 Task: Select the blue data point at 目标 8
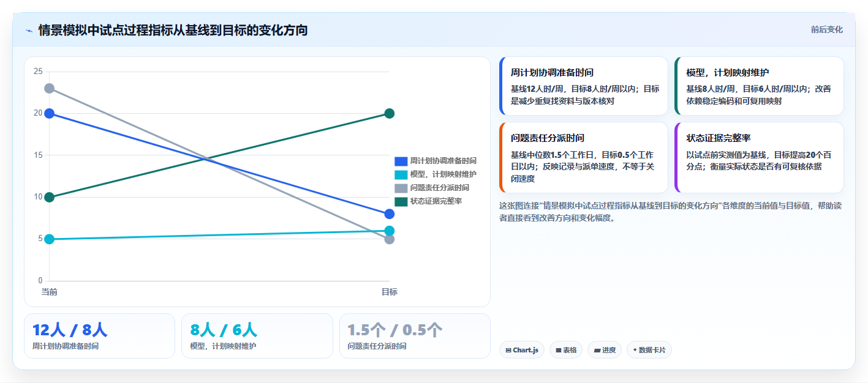pos(389,214)
